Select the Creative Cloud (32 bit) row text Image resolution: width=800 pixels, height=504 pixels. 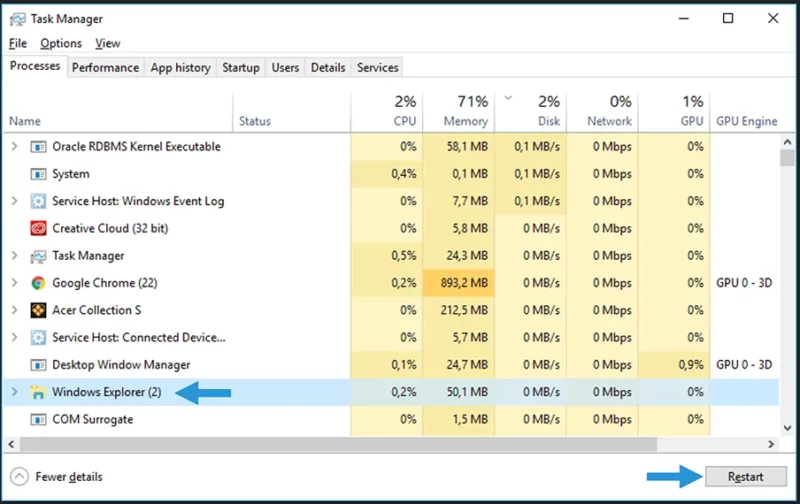[x=110, y=229]
